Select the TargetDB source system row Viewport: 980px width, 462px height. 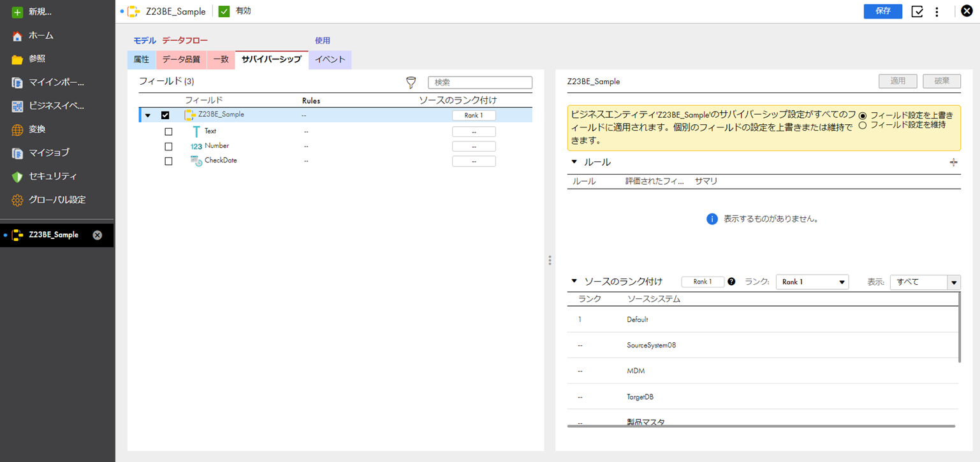(763, 397)
